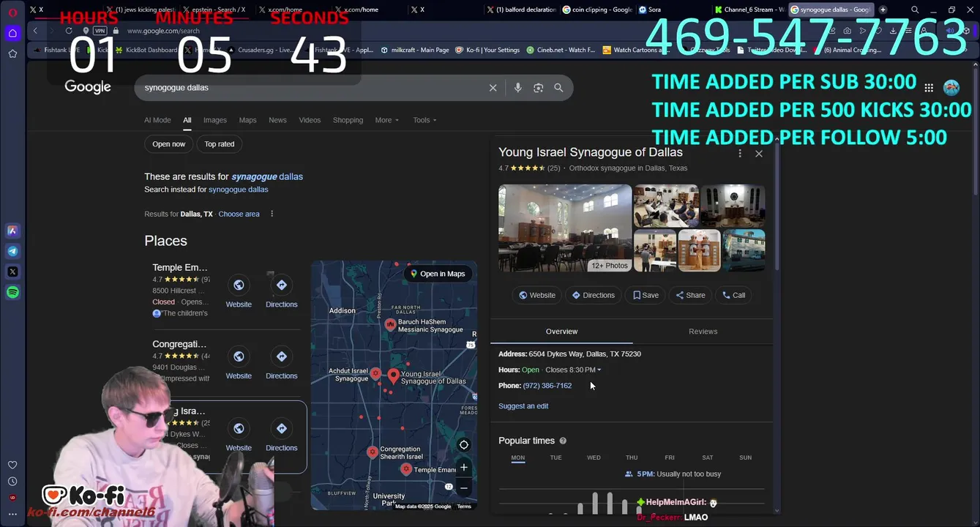Viewport: 980px width, 527px height.
Task: Click the Temple Em... Website globe icon
Action: 239,285
